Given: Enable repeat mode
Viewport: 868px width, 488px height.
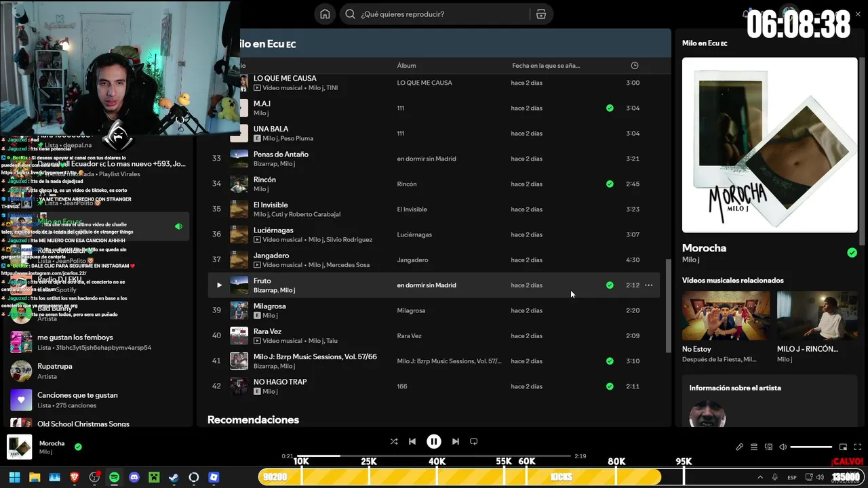Looking at the screenshot, I should tap(474, 441).
